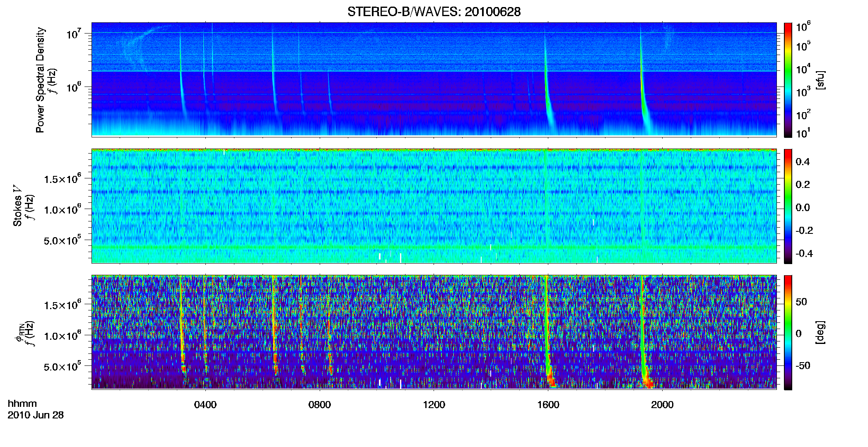Click the 2000 time tick label
Image resolution: width=868 pixels, height=447 pixels.
pos(663,405)
